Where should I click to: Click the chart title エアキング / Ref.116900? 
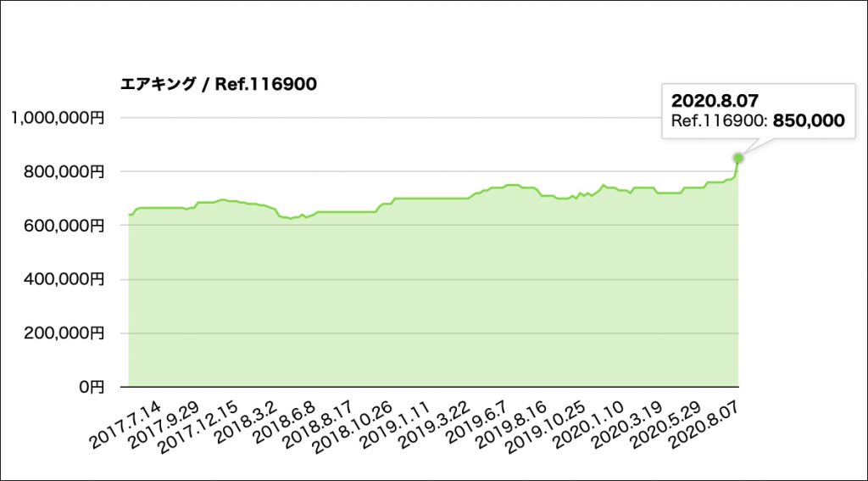point(219,84)
